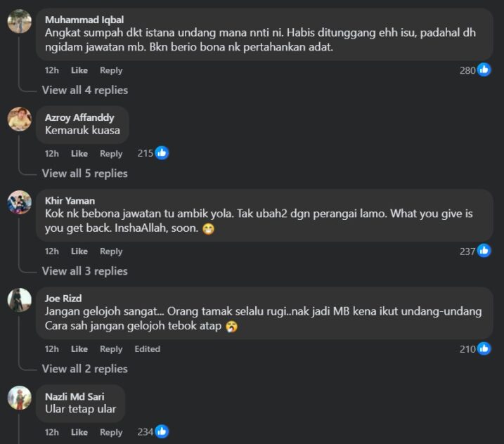
Task: Reply to Joe Rizd's comment
Action: 111,349
